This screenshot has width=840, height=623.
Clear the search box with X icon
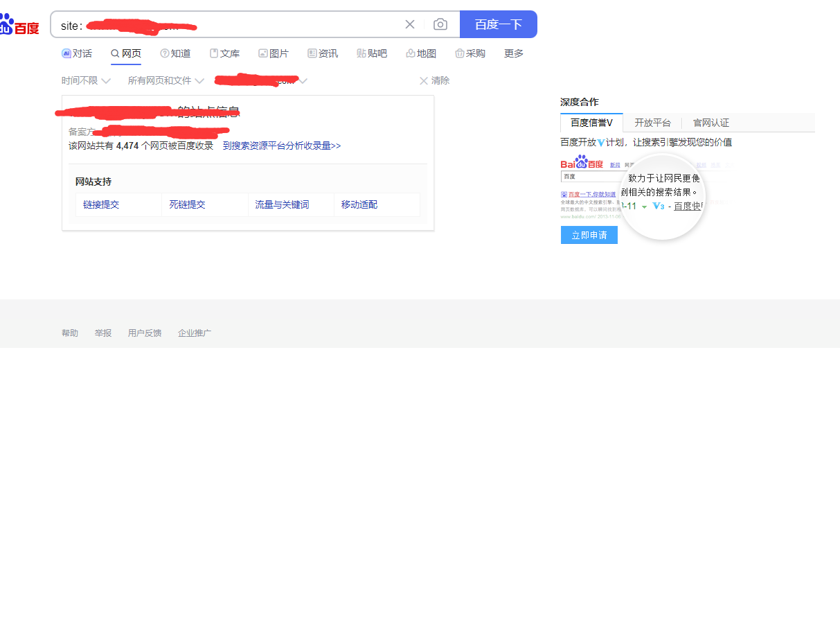pos(410,24)
